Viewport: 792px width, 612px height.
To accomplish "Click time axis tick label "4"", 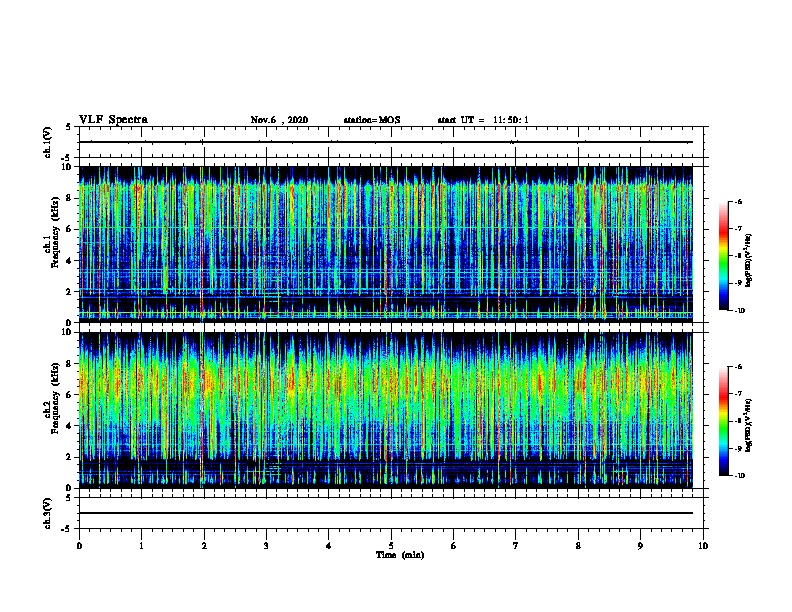I will tap(329, 546).
